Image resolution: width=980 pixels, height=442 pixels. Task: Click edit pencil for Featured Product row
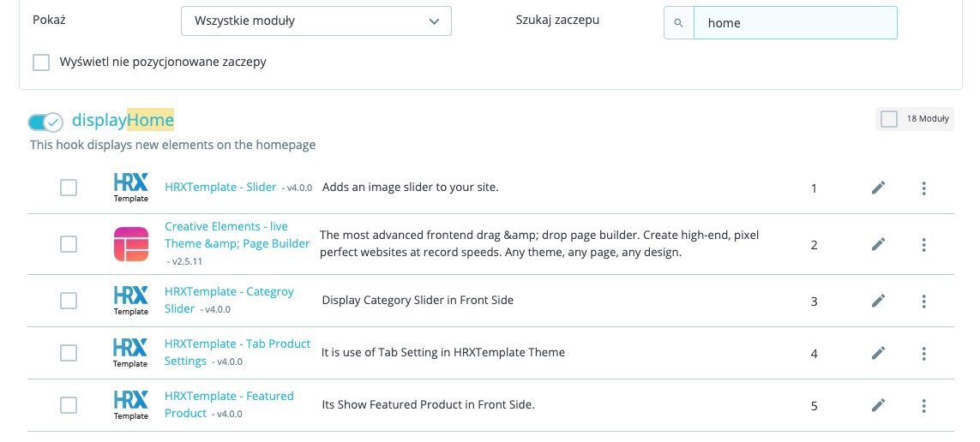878,405
